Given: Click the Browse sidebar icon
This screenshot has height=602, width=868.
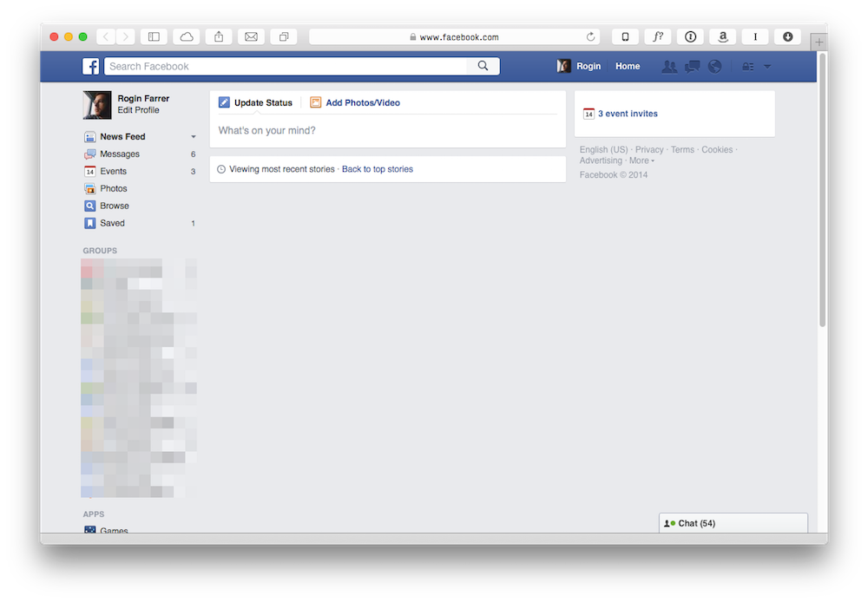Looking at the screenshot, I should pos(89,206).
